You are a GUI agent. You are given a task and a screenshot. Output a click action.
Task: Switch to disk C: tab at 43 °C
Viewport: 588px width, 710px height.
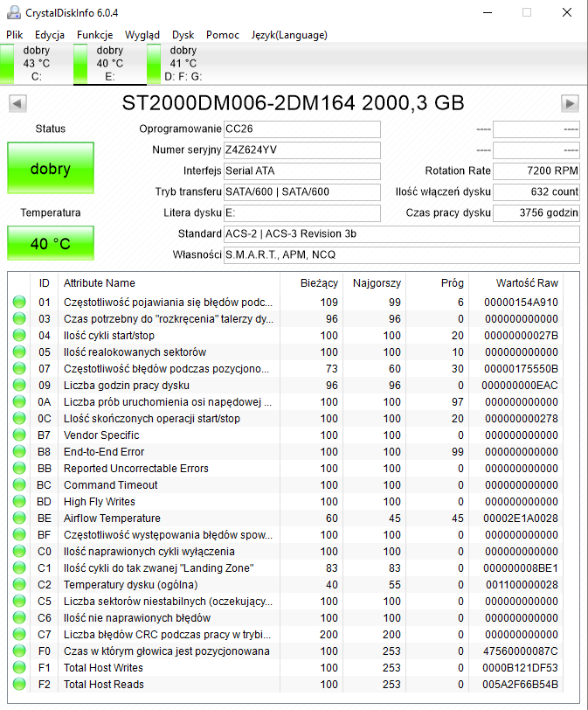point(36,64)
